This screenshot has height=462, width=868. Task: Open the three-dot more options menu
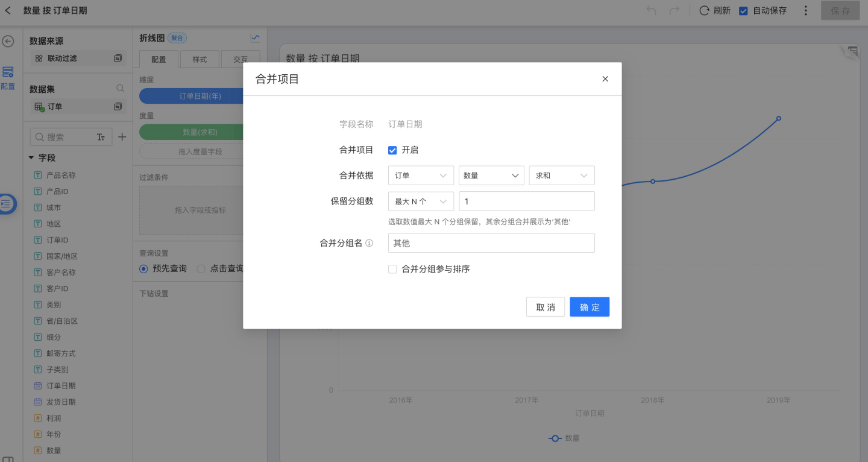pos(806,11)
